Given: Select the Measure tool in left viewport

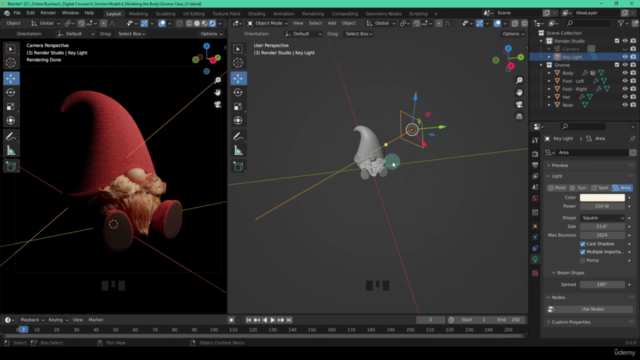Looking at the screenshot, I should [x=11, y=151].
